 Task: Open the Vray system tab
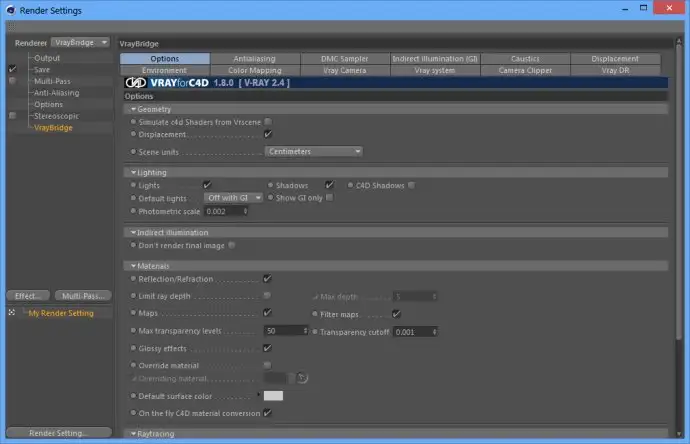tap(435, 70)
